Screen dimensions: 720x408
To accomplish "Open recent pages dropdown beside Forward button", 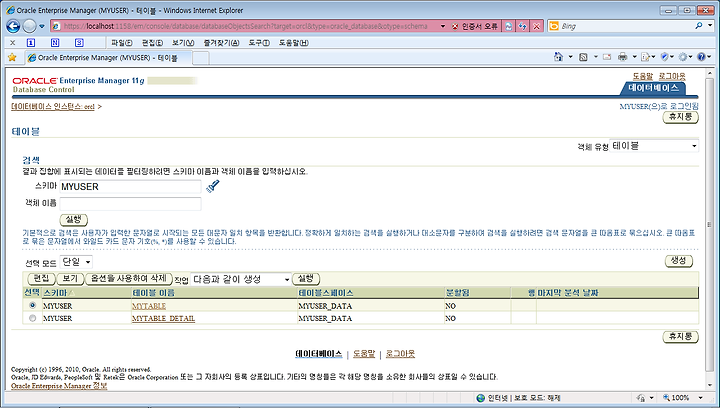I will point(42,27).
